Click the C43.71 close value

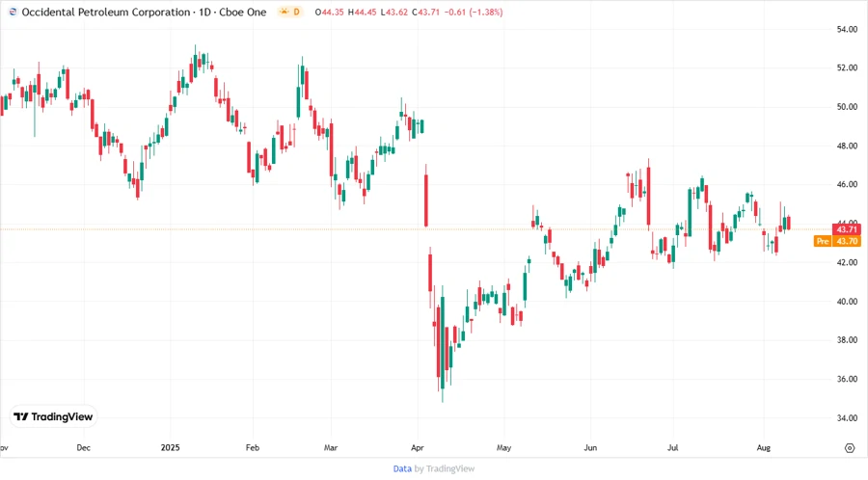pos(425,13)
